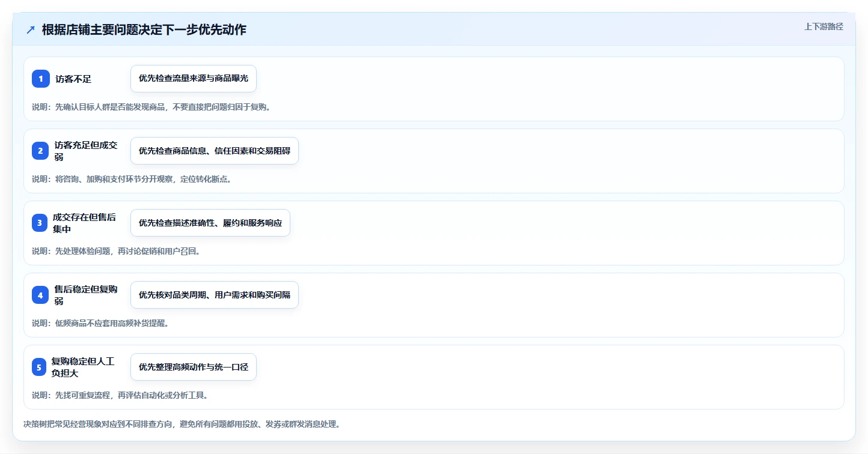Click the 成交存在但售后集中 condition label

(84, 223)
